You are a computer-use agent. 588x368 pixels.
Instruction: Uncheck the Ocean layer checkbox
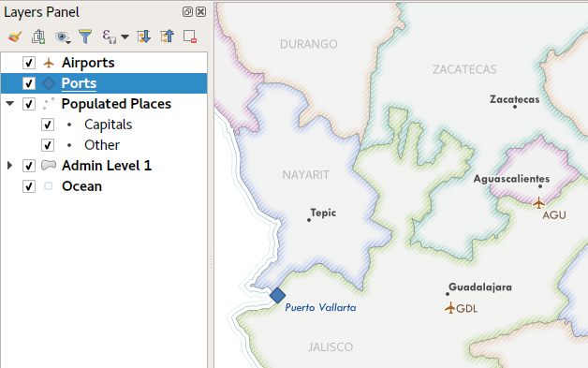[x=29, y=186]
